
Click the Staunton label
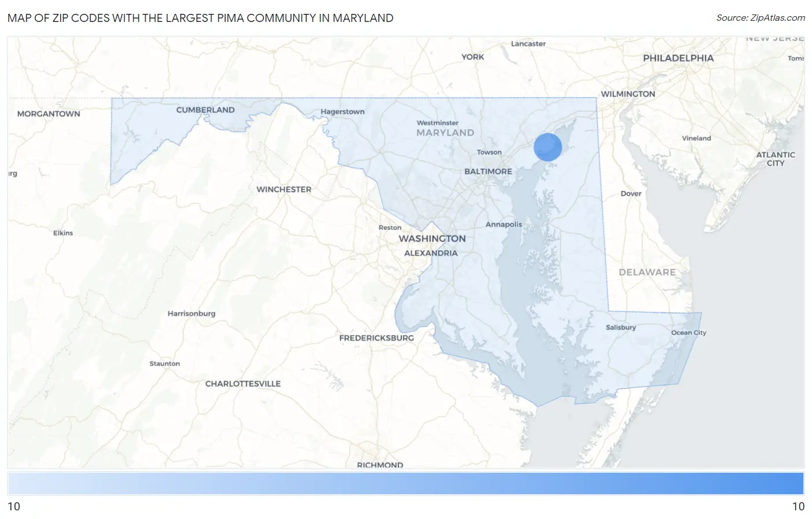tap(165, 364)
